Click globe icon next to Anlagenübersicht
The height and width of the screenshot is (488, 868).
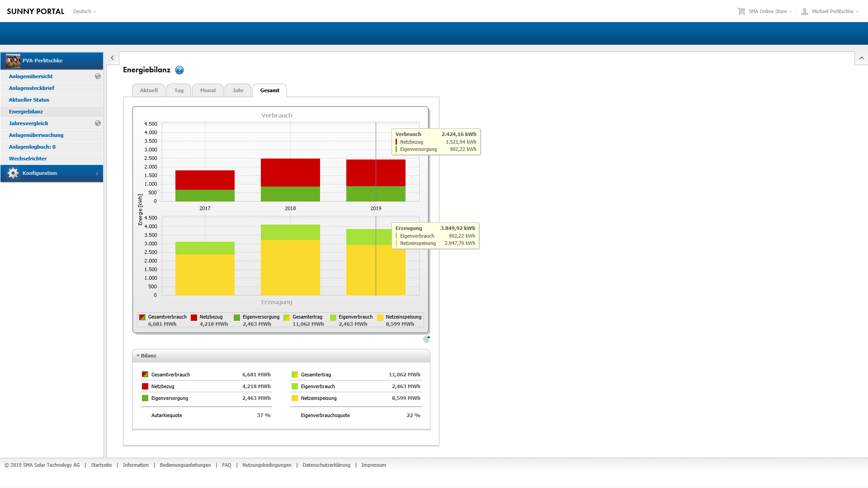click(98, 76)
